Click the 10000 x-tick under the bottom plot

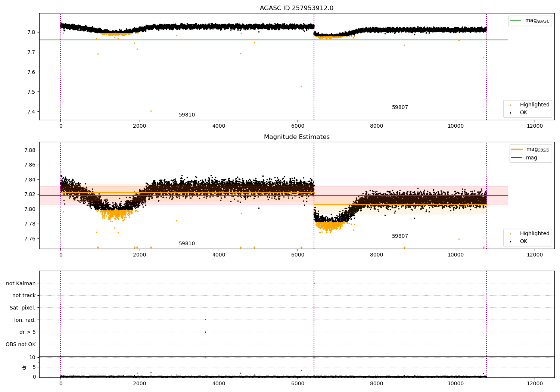[455, 384]
